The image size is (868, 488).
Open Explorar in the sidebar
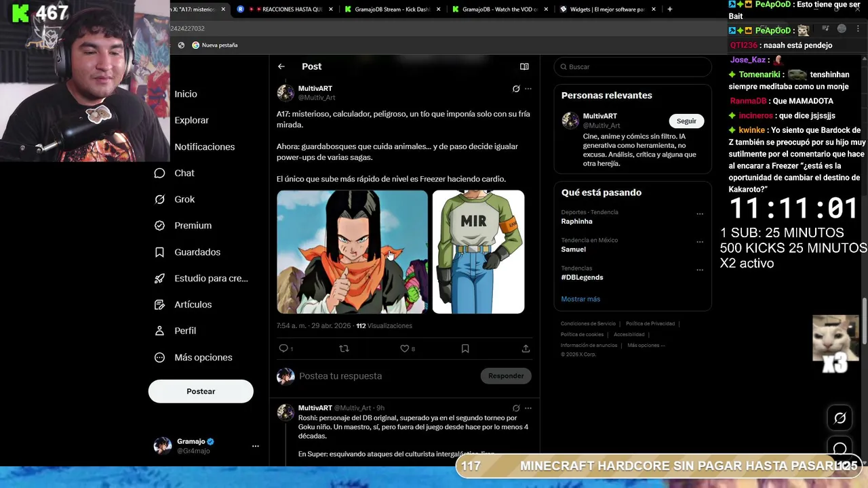point(192,121)
